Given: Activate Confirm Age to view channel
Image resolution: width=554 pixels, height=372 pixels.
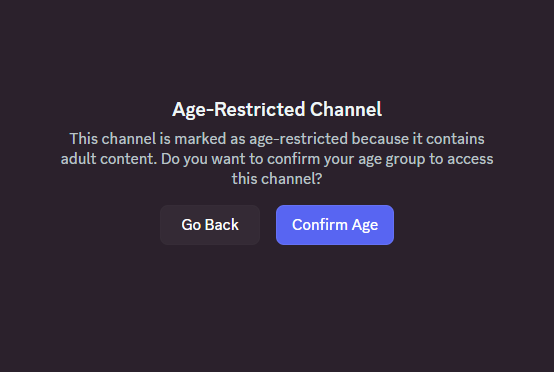Looking at the screenshot, I should click(335, 225).
